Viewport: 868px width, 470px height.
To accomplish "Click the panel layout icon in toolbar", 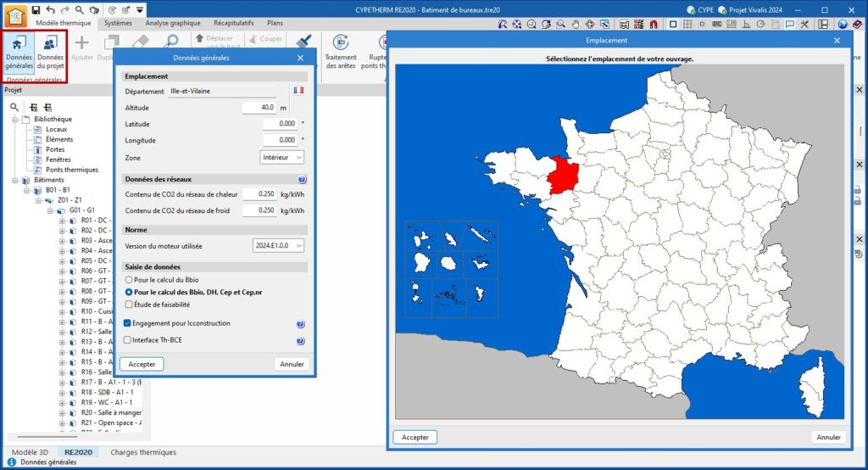I will [824, 24].
